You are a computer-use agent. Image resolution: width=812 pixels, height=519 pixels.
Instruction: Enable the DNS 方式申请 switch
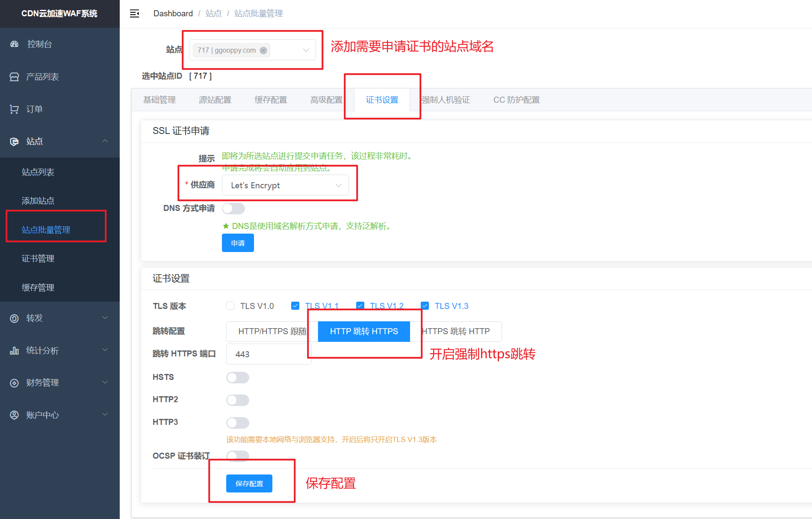[233, 209]
